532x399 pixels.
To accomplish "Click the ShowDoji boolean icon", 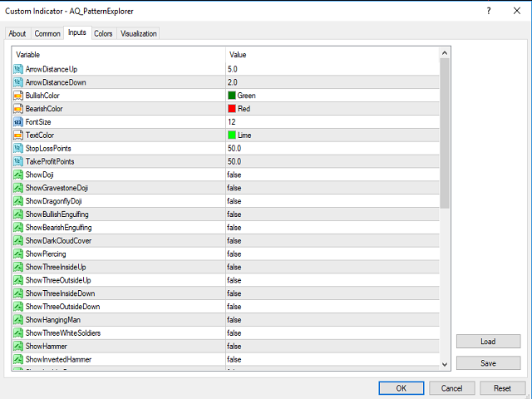I will pos(18,175).
